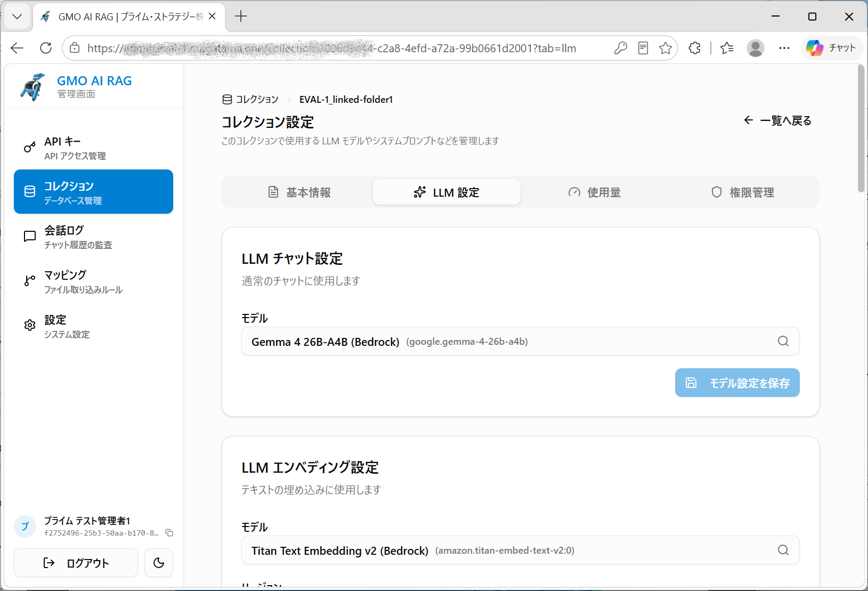Screen dimensions: 868x591
Task: Click the heading LLM チャット設定
Action: [x=292, y=258]
